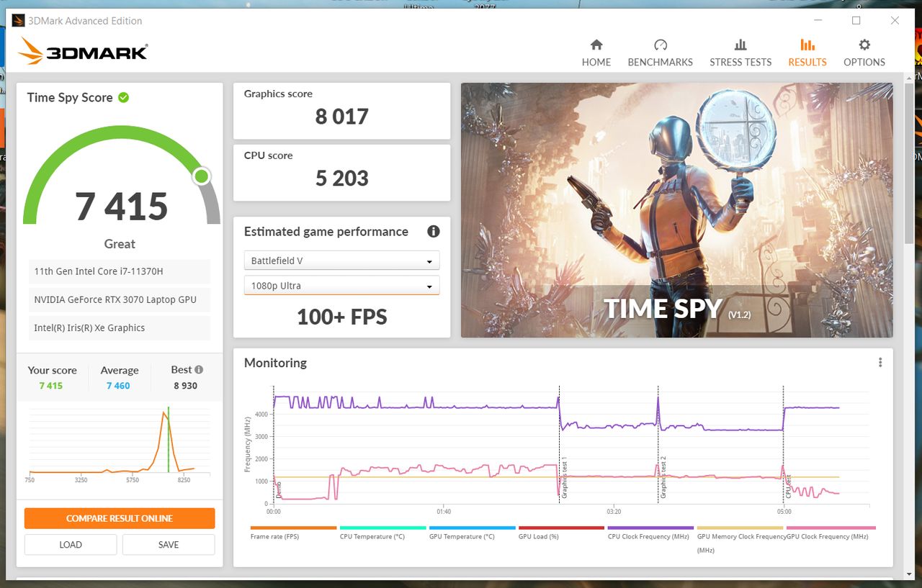Click the gauge's green end dot
The width and height of the screenshot is (922, 588).
[x=202, y=176]
